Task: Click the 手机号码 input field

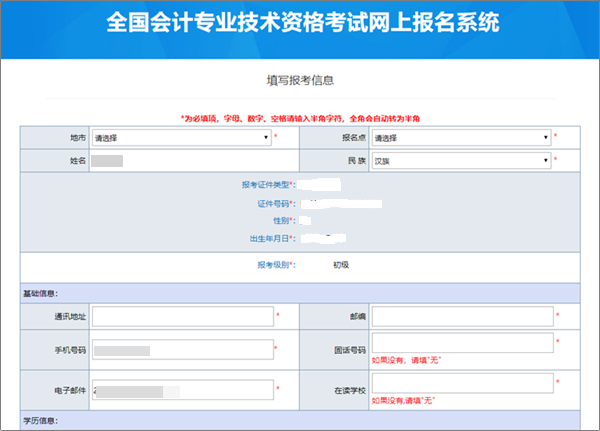Action: 183,349
